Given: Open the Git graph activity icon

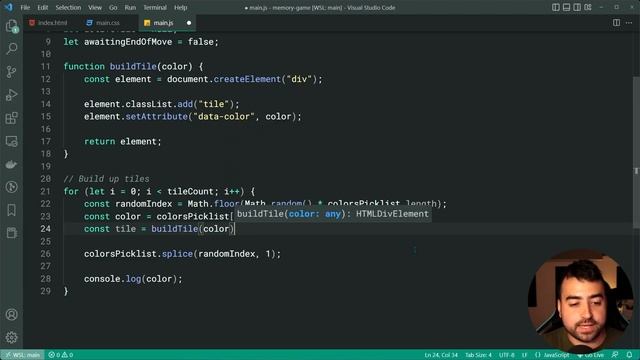Looking at the screenshot, I should coord(11,187).
